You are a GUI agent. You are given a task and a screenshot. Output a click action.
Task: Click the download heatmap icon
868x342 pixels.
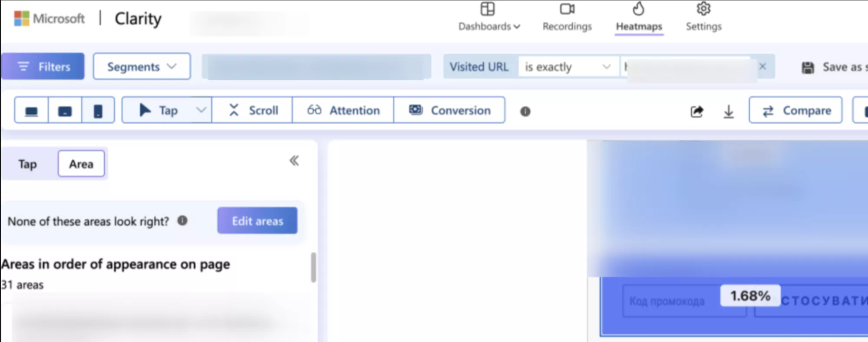tap(728, 112)
